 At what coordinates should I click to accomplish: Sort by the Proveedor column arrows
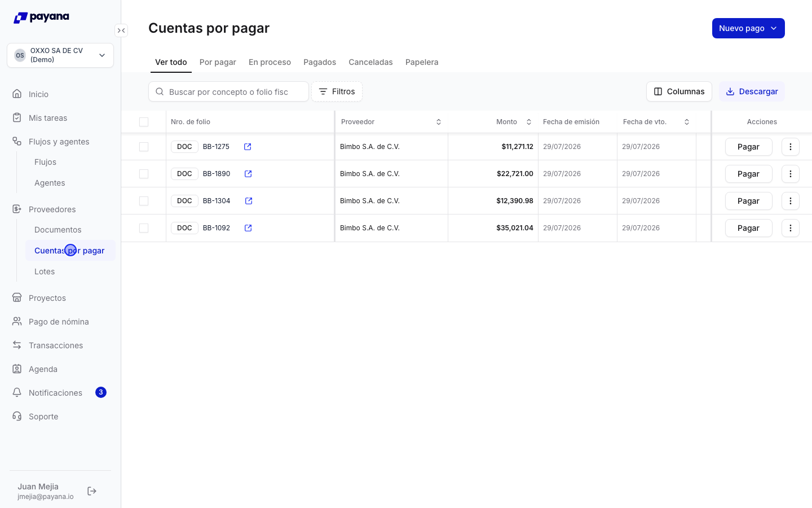coord(439,122)
